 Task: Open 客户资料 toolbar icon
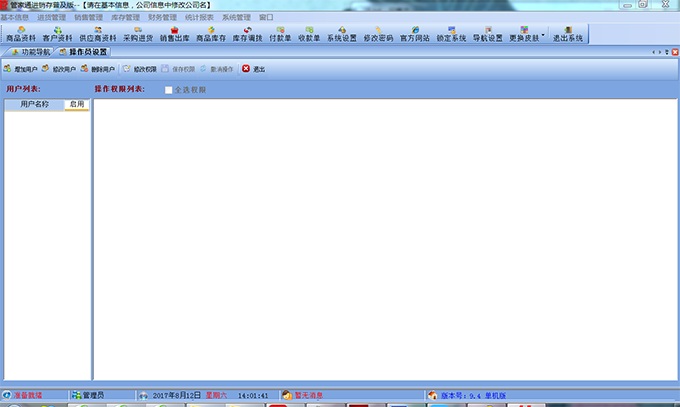point(57,34)
